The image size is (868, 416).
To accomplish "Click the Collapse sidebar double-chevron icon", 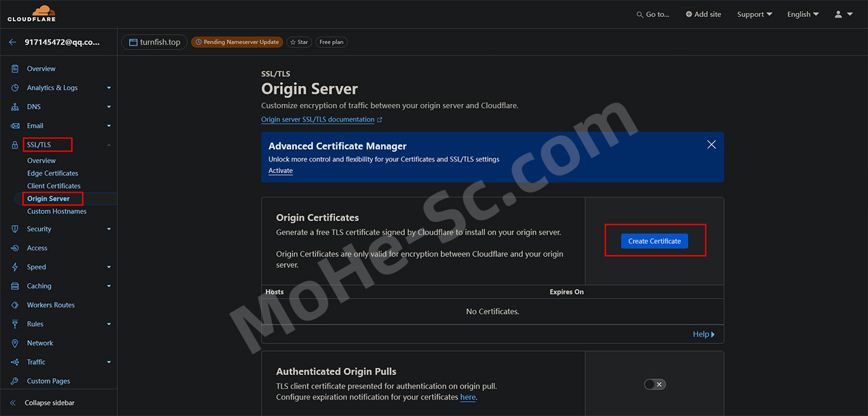I will pyautogui.click(x=12, y=403).
